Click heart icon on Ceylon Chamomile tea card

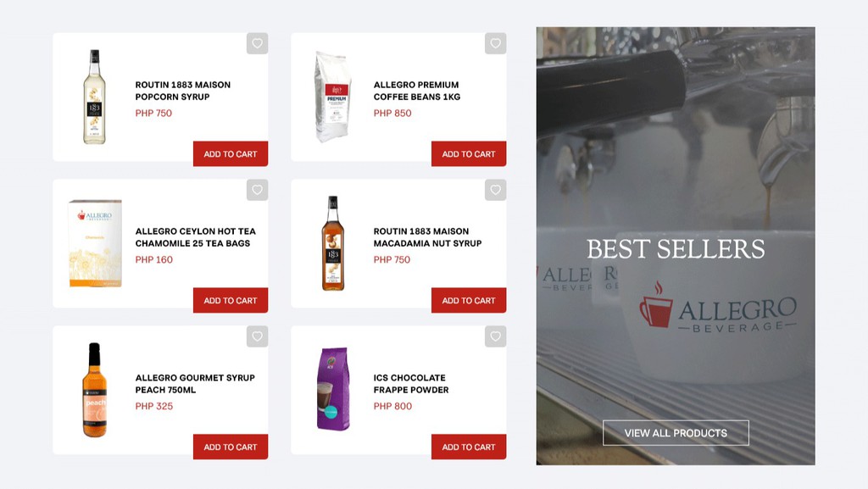click(258, 190)
